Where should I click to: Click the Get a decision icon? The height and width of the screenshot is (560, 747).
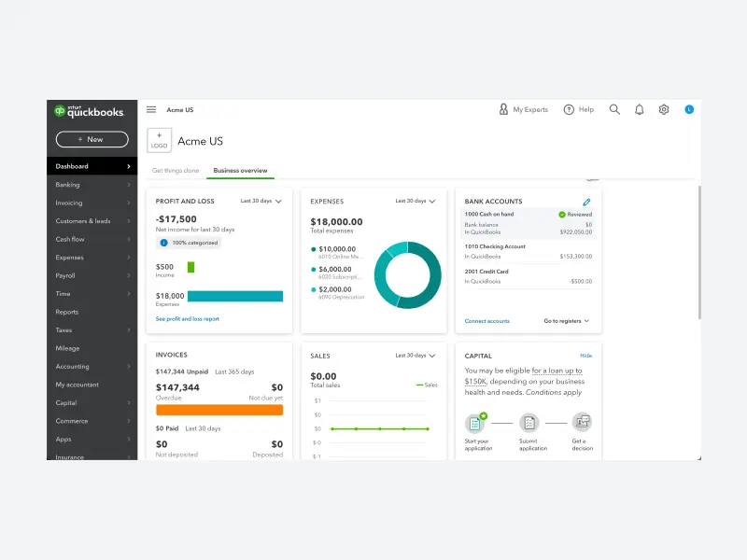pyautogui.click(x=582, y=423)
